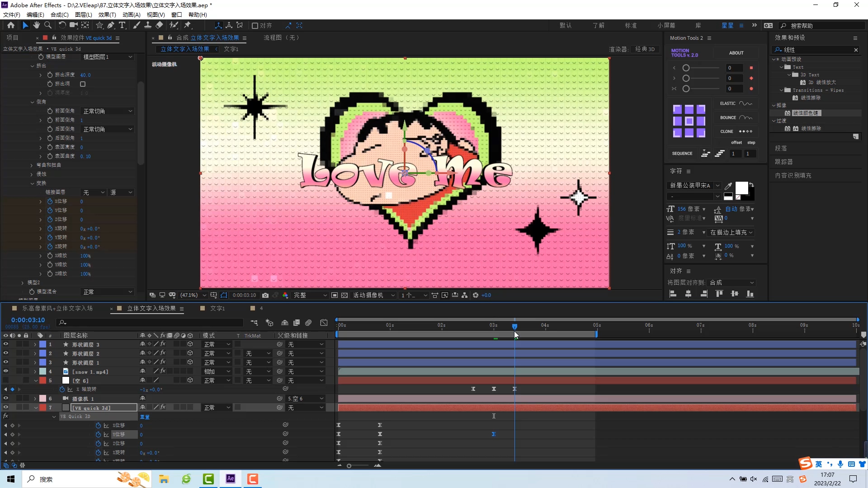Select the 标准 workspace

pos(631,26)
